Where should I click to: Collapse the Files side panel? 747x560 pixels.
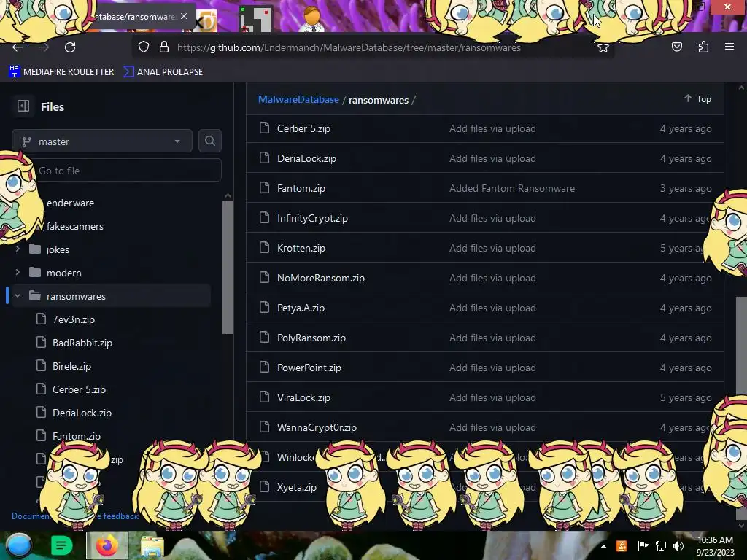(23, 106)
